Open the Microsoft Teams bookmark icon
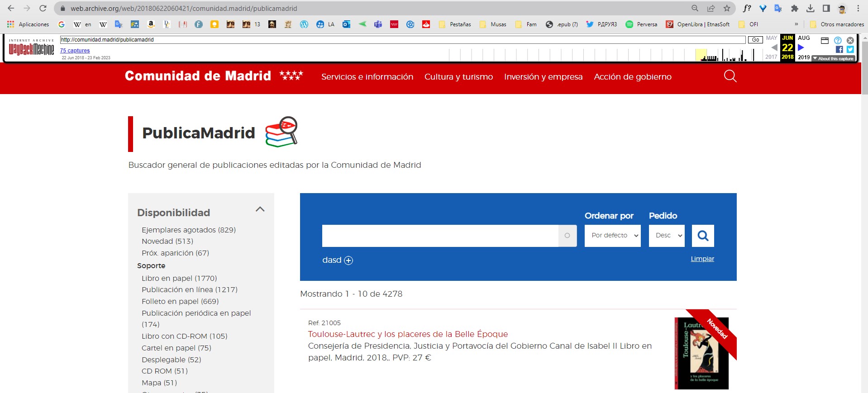 (x=378, y=24)
